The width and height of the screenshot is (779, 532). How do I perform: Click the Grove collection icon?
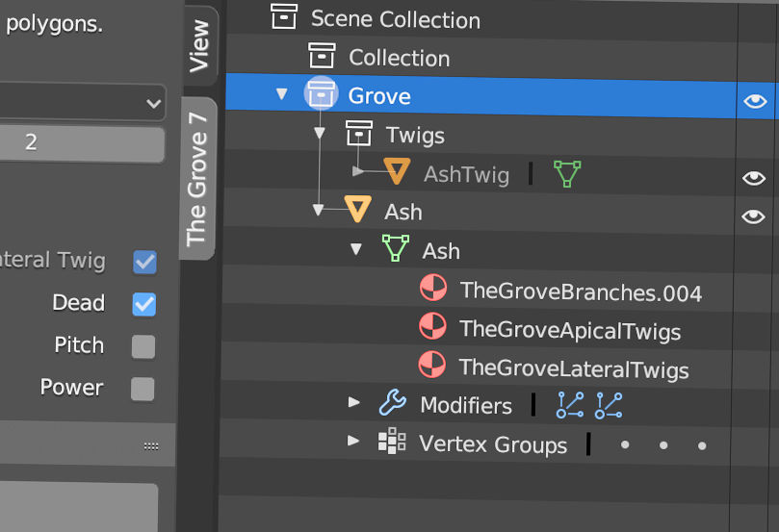coord(321,92)
